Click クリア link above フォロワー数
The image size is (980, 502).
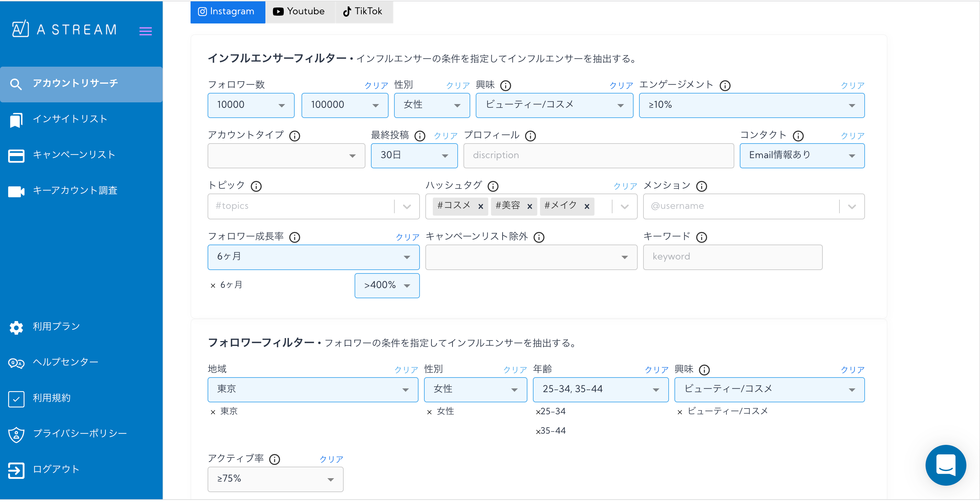pyautogui.click(x=376, y=86)
